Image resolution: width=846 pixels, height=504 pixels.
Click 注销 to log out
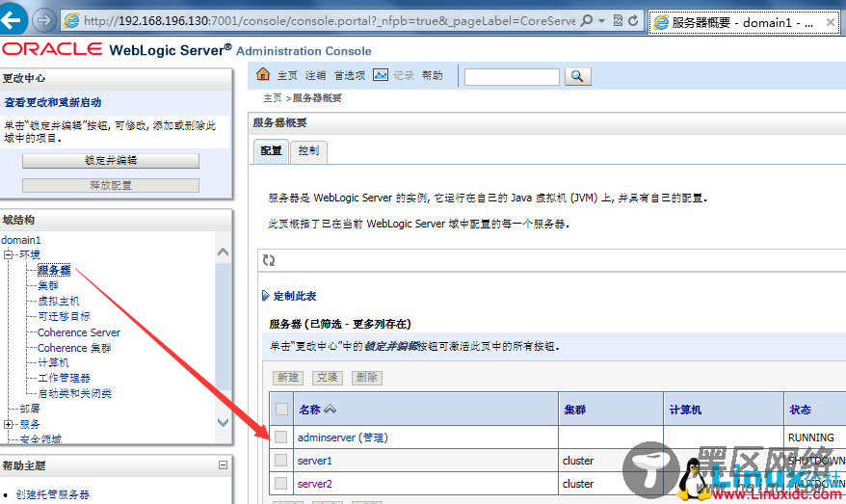316,75
